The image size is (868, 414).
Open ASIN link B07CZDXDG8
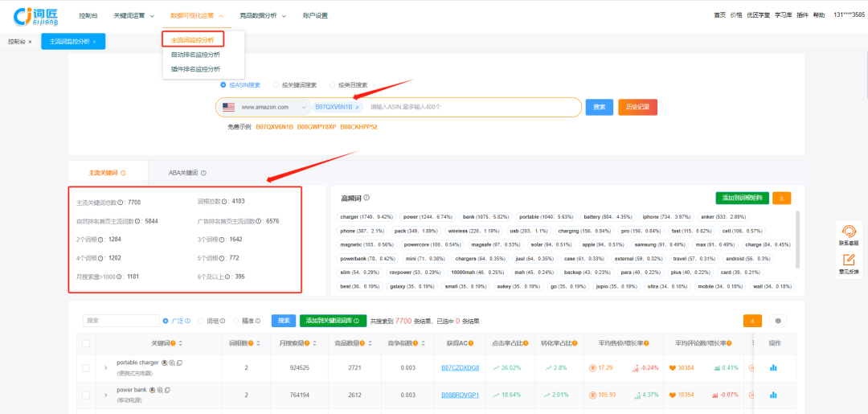(x=460, y=367)
